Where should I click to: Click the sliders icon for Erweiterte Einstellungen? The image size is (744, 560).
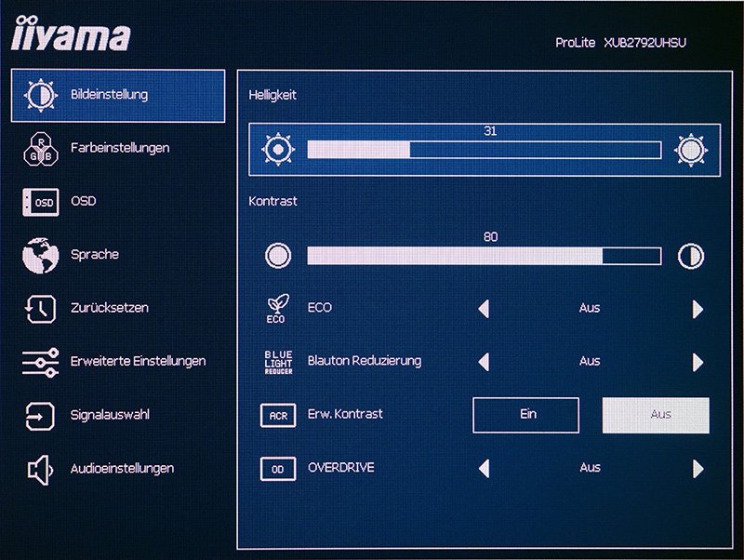click(41, 363)
